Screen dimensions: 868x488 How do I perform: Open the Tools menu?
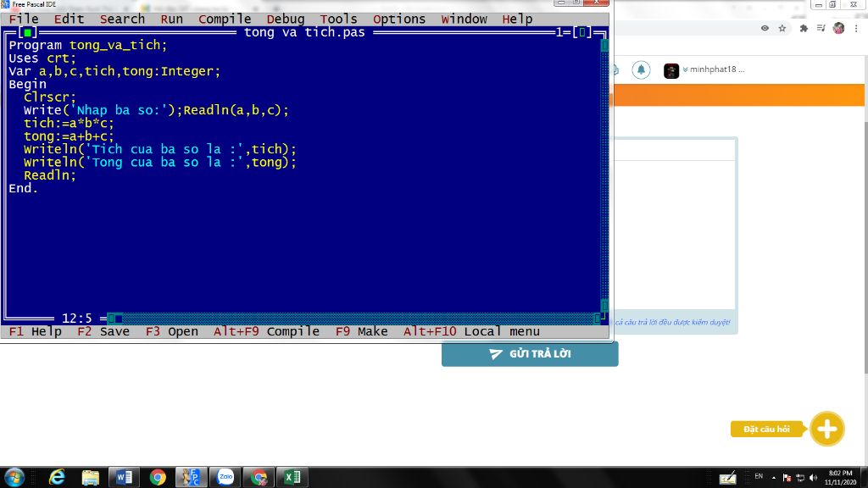[x=339, y=19]
